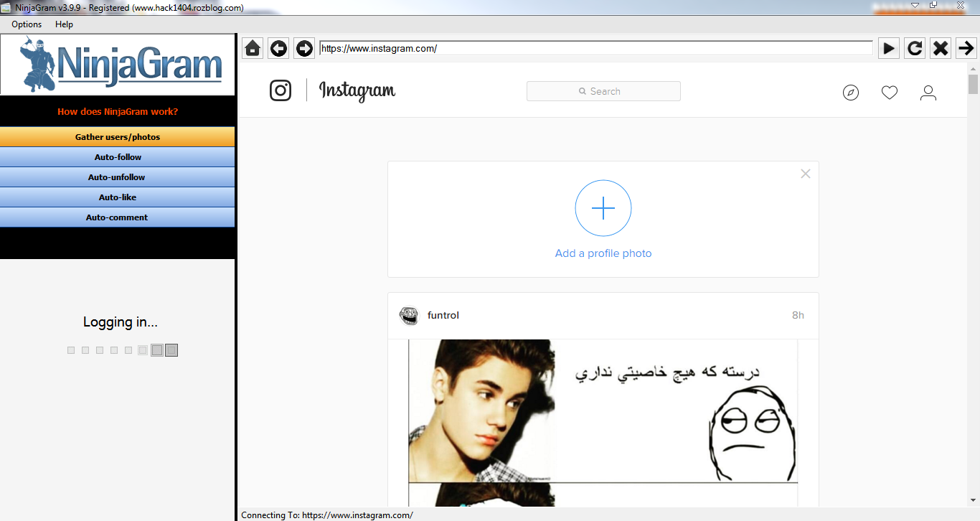
Task: Select the Auto-like section
Action: pos(118,197)
